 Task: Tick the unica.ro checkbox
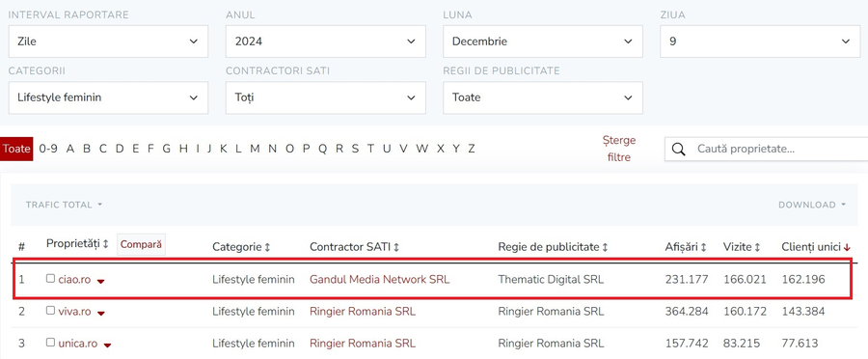(x=50, y=343)
